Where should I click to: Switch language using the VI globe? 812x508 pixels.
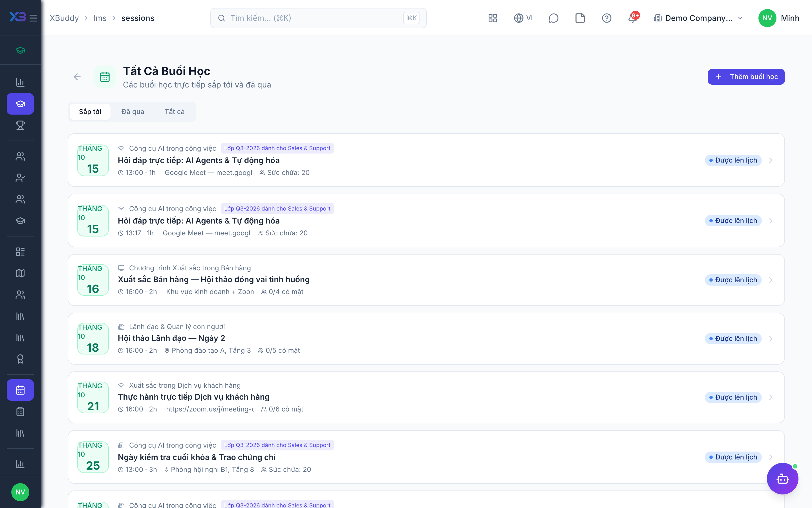[523, 18]
